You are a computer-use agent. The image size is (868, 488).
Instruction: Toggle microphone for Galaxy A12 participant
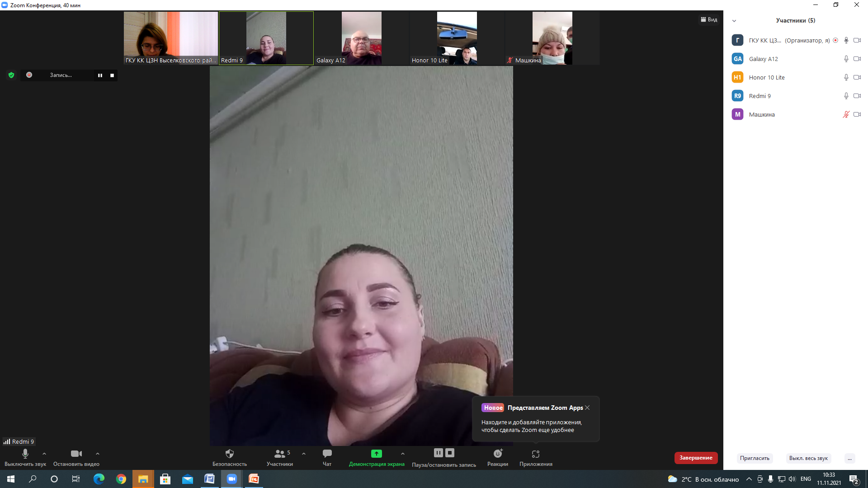coord(846,59)
